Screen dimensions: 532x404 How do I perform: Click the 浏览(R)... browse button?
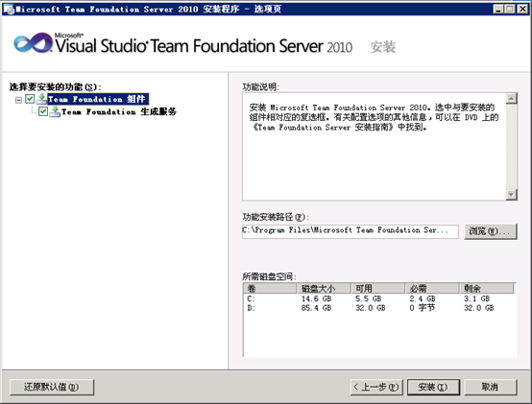tap(491, 231)
